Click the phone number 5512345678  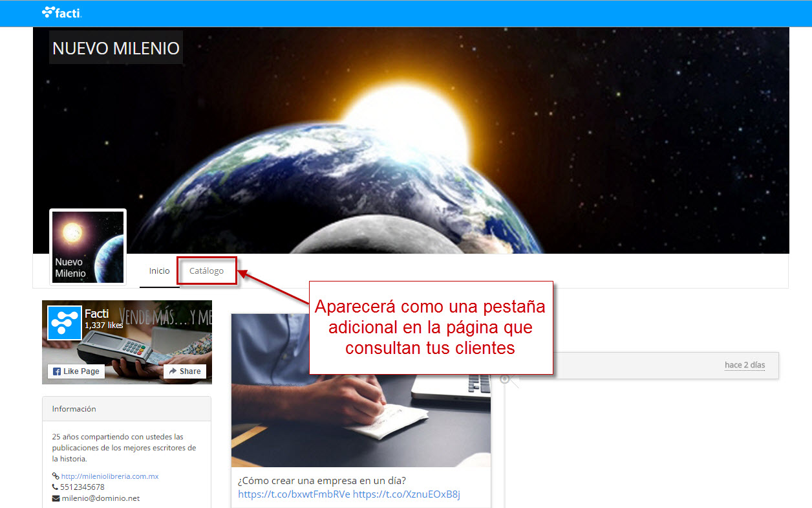pos(83,487)
